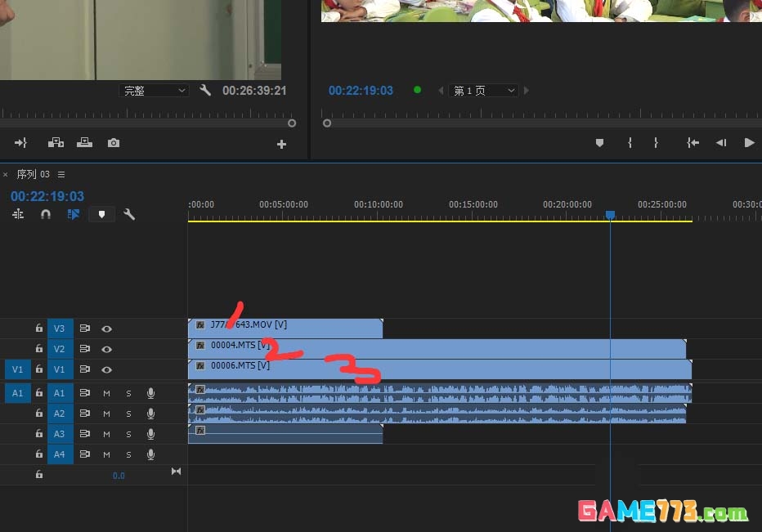Toggle sync lock on track V2
The width and height of the screenshot is (762, 532).
[84, 349]
